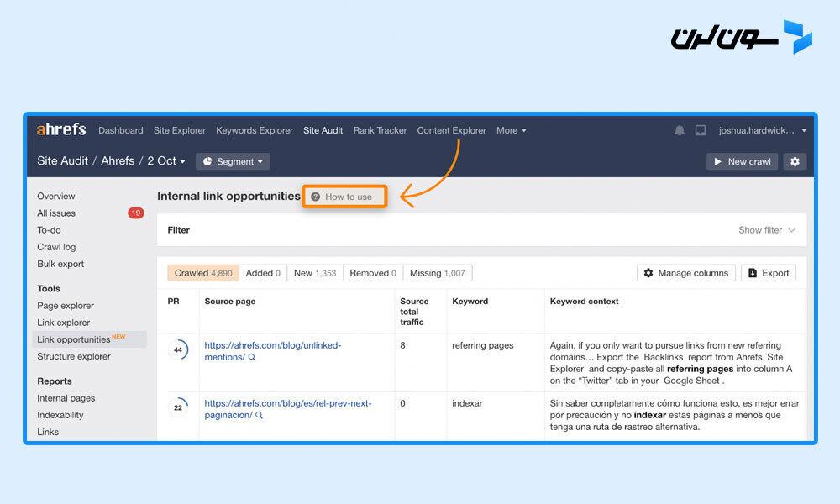Viewport: 840px width, 504px height.
Task: Click the Site Audit breadcrumb
Action: 62,160
